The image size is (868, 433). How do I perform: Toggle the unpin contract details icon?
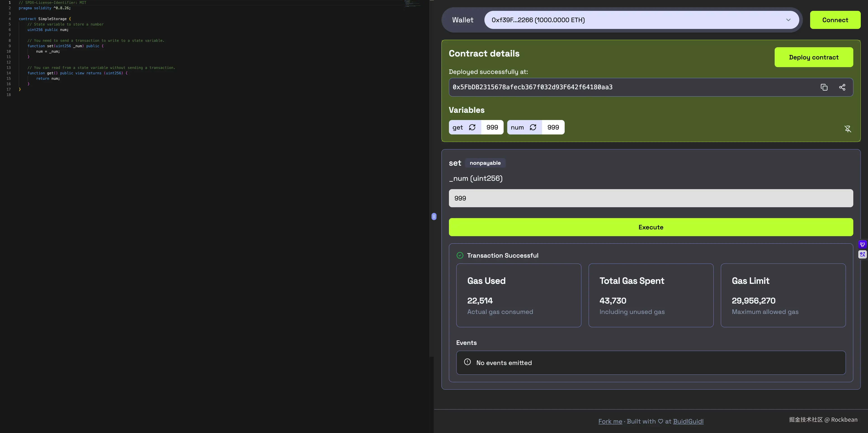(848, 129)
